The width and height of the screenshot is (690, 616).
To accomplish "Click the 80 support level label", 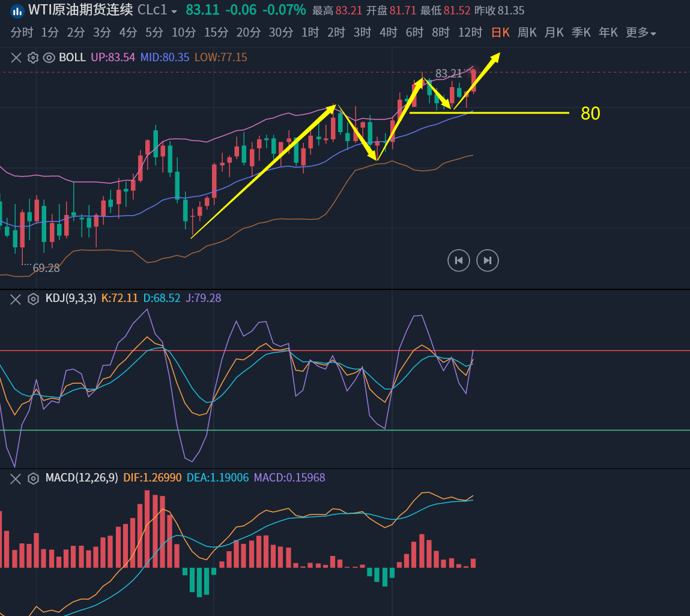I will pyautogui.click(x=590, y=113).
